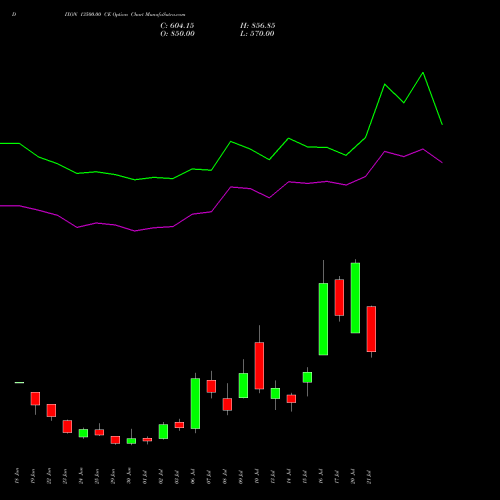Screen dimensions: 500x500
Task: Click the red candle for 17 Jul
Action: (339, 297)
